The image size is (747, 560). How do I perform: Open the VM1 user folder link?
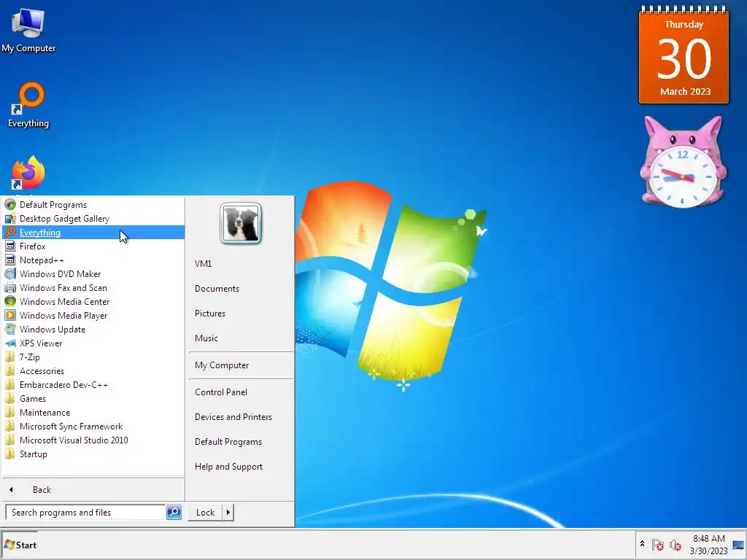click(x=203, y=264)
